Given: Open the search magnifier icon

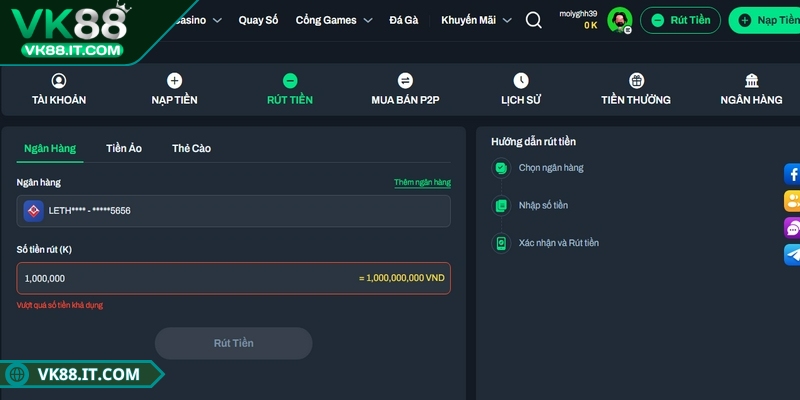Looking at the screenshot, I should 534,20.
